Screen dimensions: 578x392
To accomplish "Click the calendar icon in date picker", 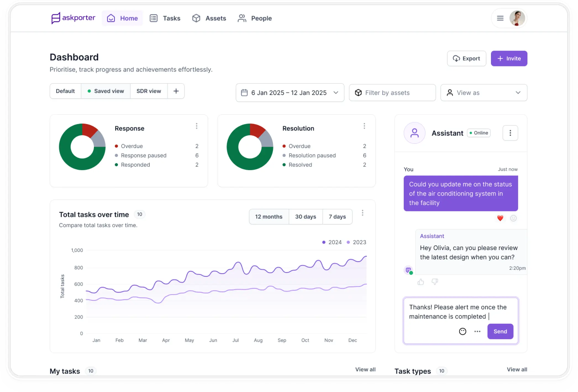I will point(245,93).
